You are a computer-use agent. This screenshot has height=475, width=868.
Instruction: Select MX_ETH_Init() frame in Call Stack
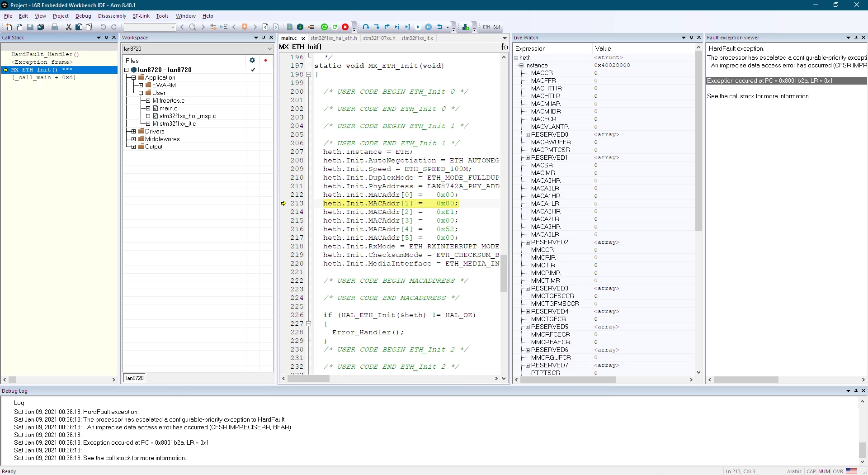point(59,70)
